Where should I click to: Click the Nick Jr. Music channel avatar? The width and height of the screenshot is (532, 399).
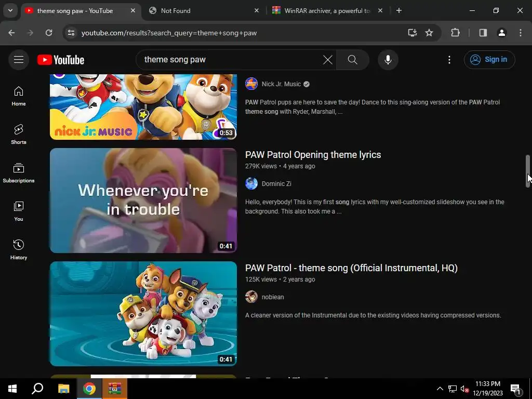point(251,84)
